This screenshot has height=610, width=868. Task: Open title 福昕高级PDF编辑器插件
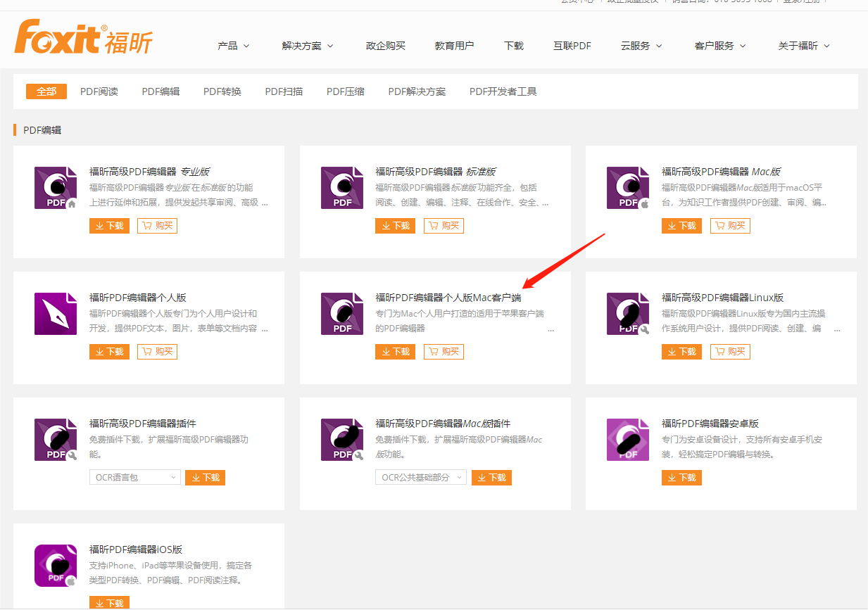point(143,424)
